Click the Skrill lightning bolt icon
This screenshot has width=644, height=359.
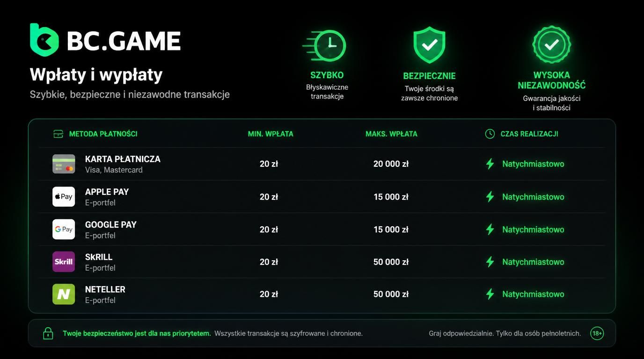(x=490, y=262)
